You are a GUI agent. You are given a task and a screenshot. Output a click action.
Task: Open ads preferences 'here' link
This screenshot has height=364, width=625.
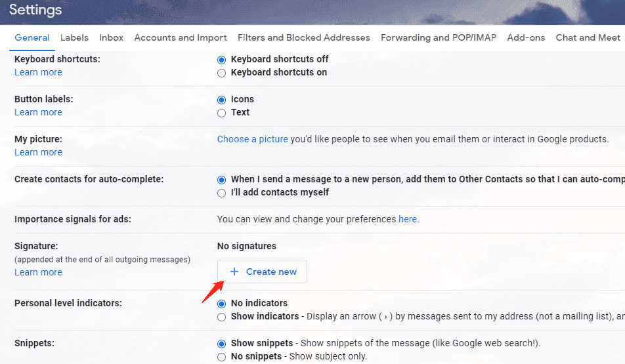(x=407, y=219)
